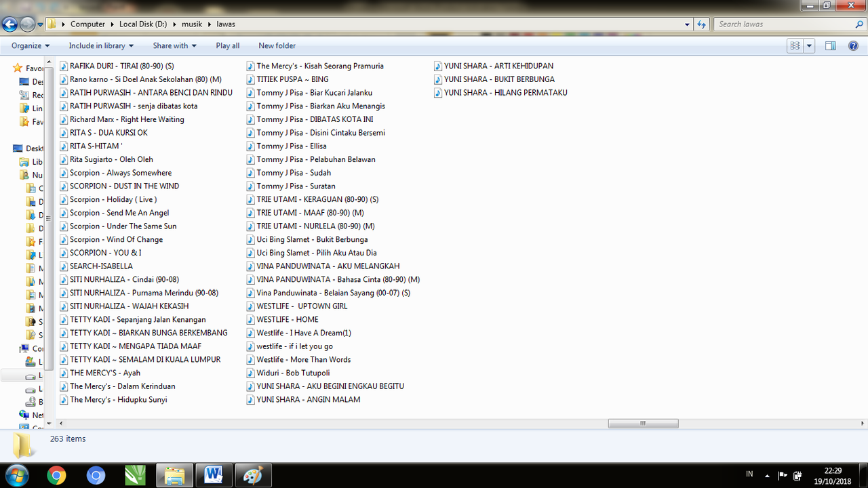The height and width of the screenshot is (488, 868).
Task: Open Google Chrome from the taskbar
Action: tap(56, 476)
